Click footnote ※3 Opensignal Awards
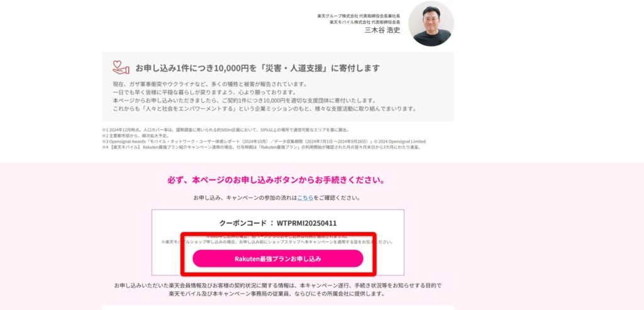This screenshot has height=310, width=644. (x=264, y=141)
